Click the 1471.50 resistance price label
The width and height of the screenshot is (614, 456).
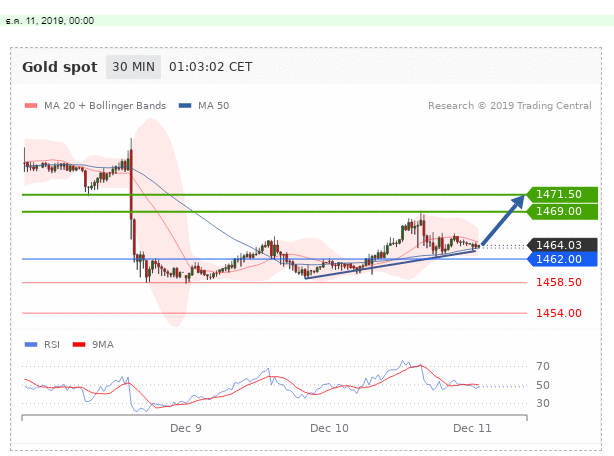[559, 194]
